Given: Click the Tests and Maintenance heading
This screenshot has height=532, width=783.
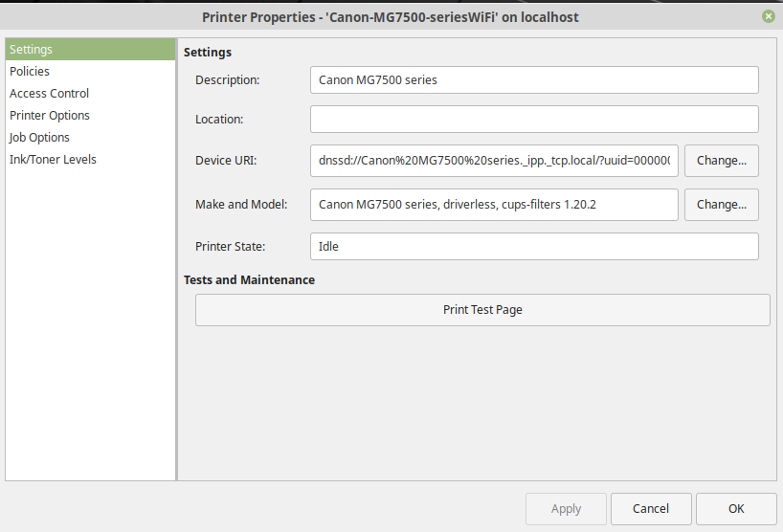Looking at the screenshot, I should (249, 280).
